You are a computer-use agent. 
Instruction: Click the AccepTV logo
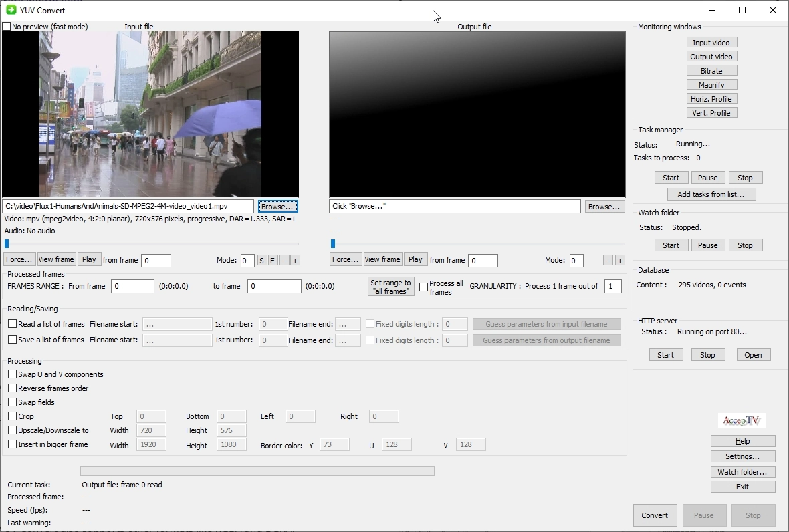tap(742, 421)
